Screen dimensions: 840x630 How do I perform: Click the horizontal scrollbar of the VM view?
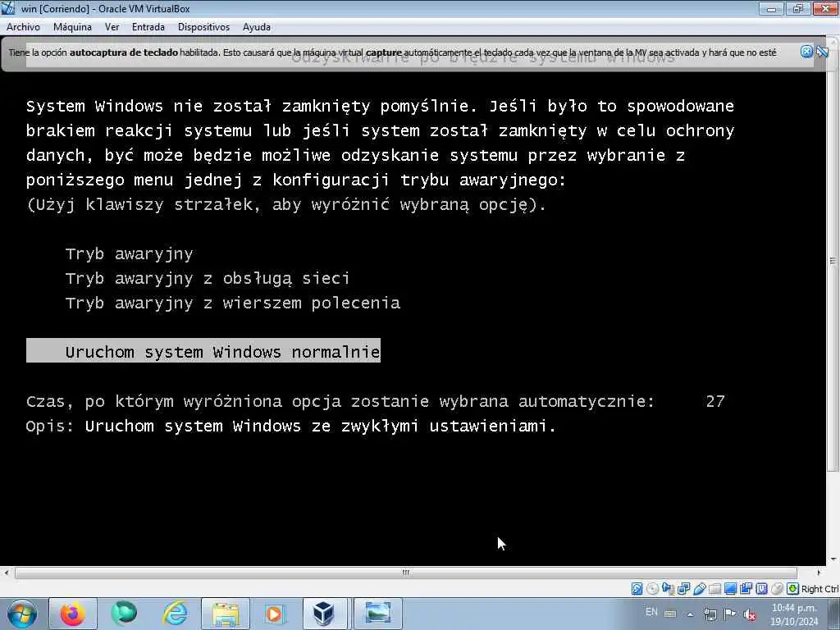click(405, 572)
